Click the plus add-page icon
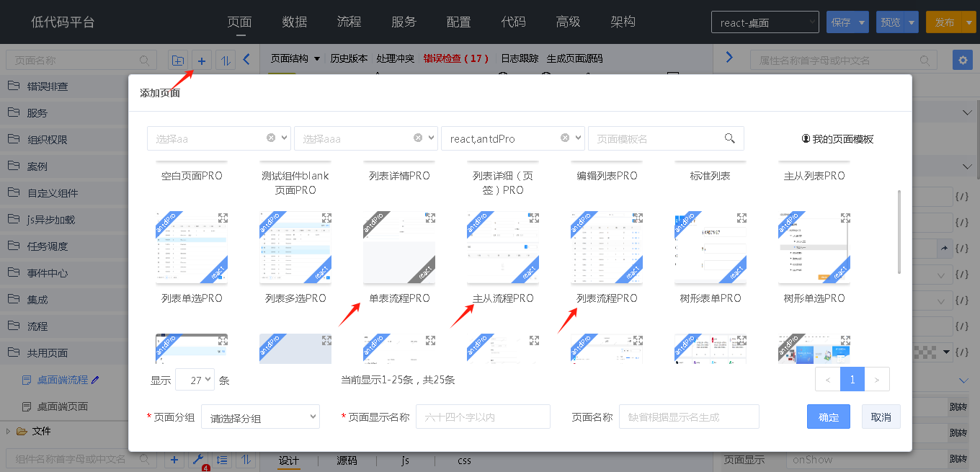Screen dimensions: 980x472 (x=202, y=61)
